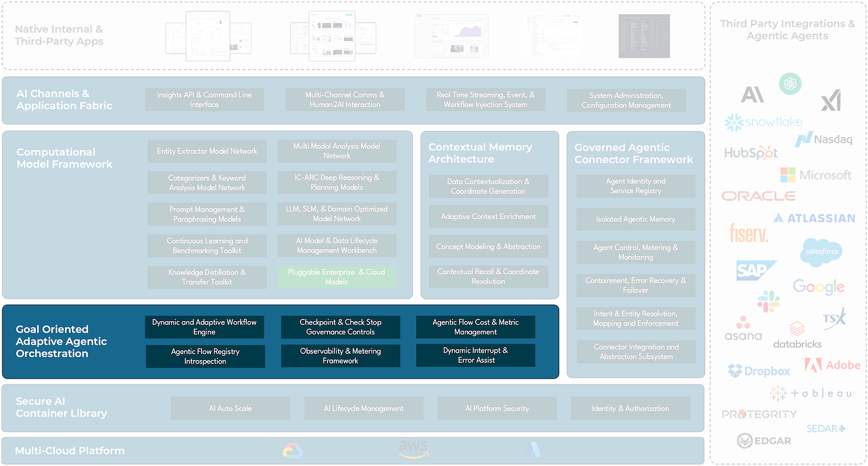Select Checkpoint & Check Stop Governance Controls
Image resolution: width=868 pixels, height=466 pixels.
click(x=340, y=327)
